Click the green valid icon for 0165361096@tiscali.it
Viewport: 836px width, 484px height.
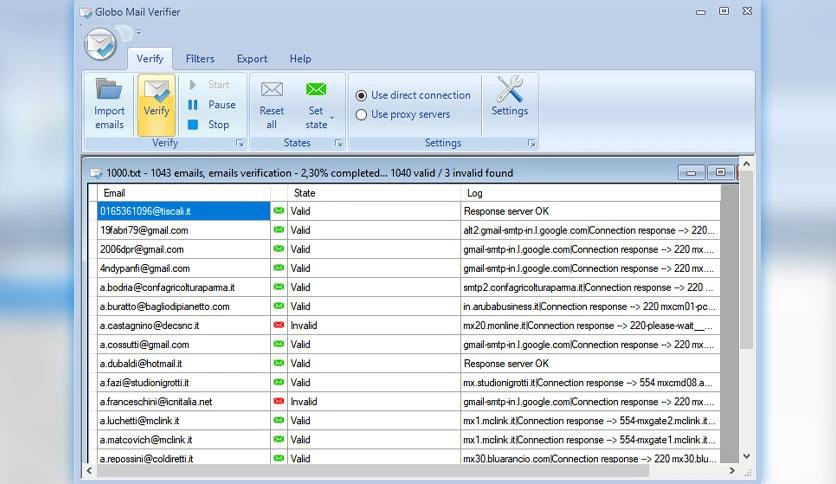coord(278,211)
